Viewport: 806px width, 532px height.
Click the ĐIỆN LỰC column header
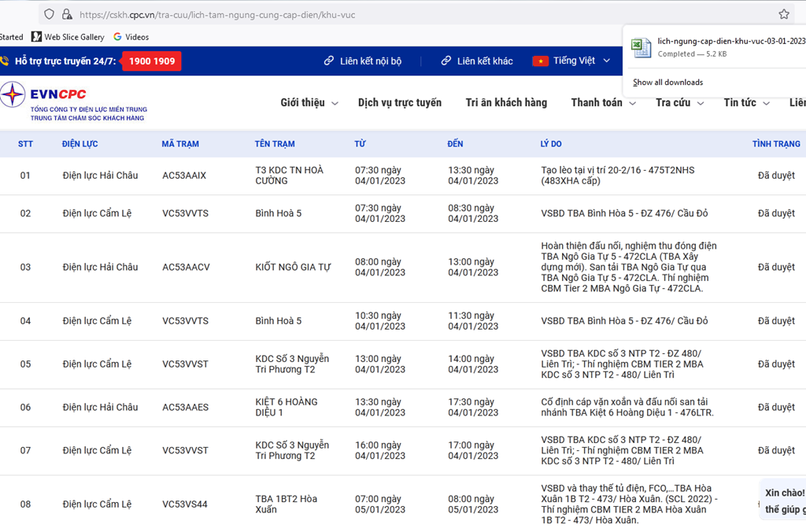pos(79,144)
